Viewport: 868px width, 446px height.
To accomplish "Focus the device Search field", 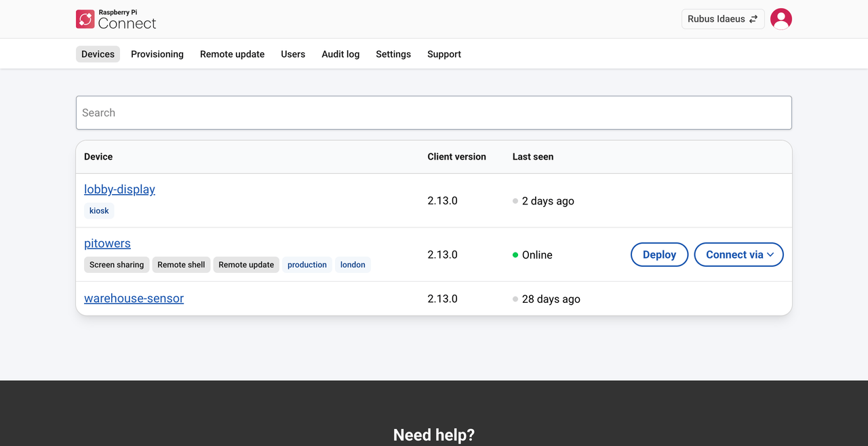I will (x=434, y=113).
